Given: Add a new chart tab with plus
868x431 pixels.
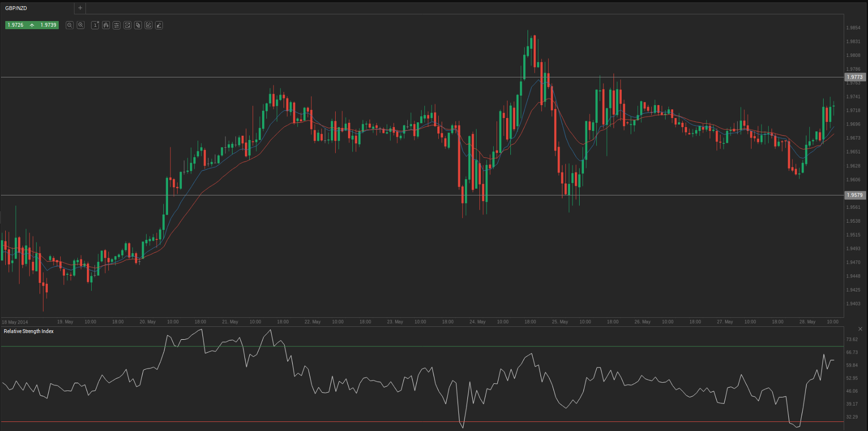Looking at the screenshot, I should coord(80,8).
